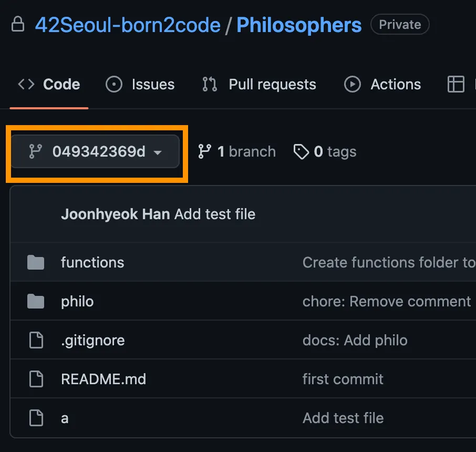
Task: Click the README.md file icon
Action: 36,379
